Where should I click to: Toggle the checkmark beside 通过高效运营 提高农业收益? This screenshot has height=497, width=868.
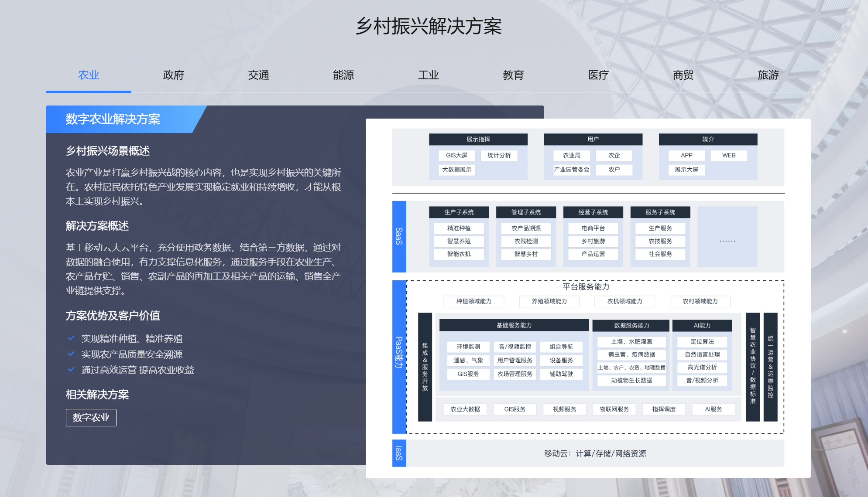click(x=71, y=369)
